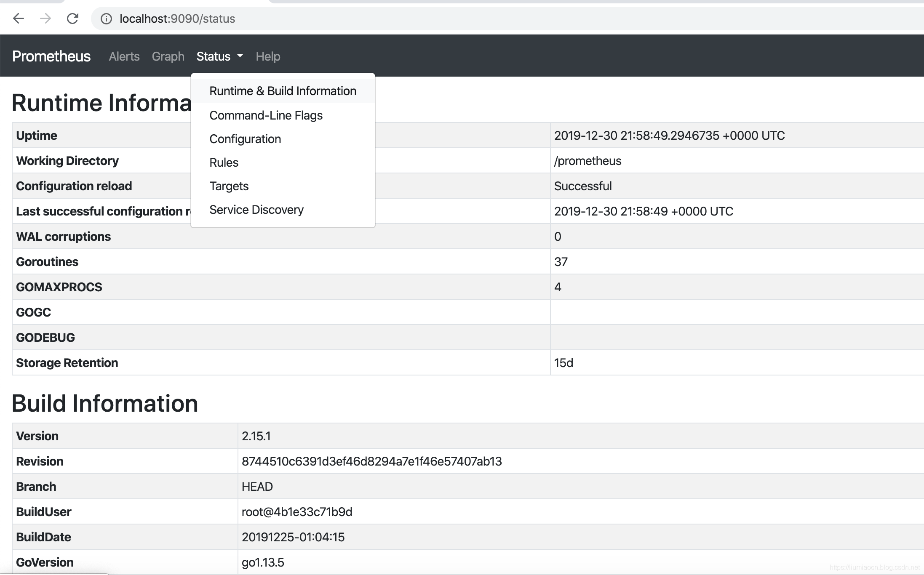924x575 pixels.
Task: Click the BuildDate label
Action: [43, 537]
